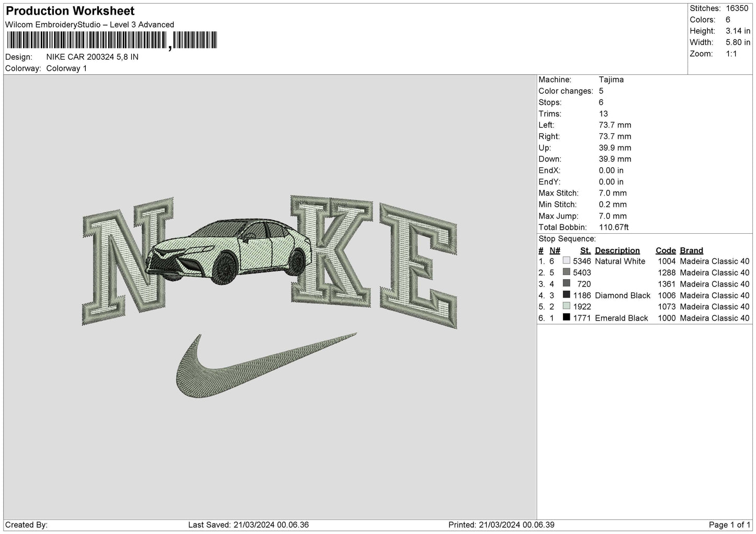Click the 720 thread color swatch
Viewport: 756px width, 534px height.
tap(566, 283)
